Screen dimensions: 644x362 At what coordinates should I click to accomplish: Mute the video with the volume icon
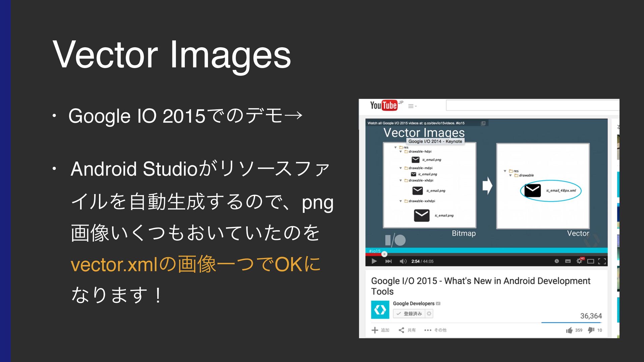(x=403, y=261)
